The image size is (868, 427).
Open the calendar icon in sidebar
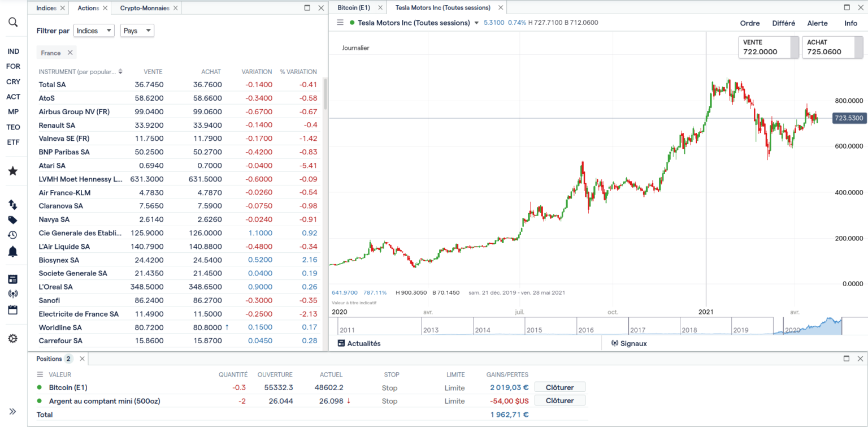(x=13, y=310)
